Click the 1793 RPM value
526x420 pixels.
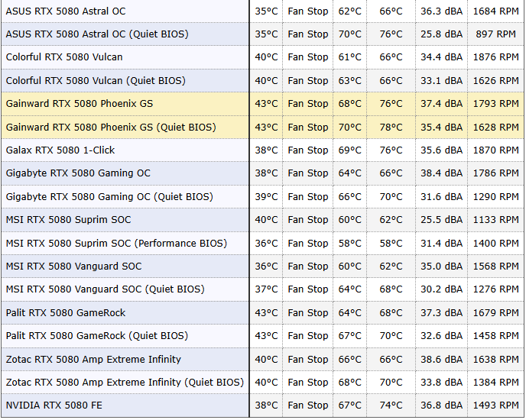pos(495,103)
